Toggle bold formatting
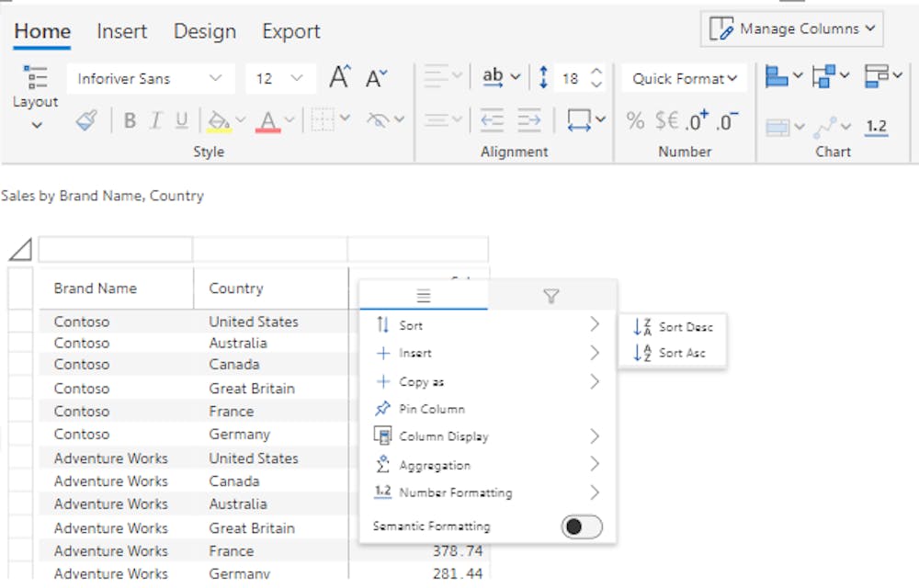The height and width of the screenshot is (588, 919). [x=130, y=120]
